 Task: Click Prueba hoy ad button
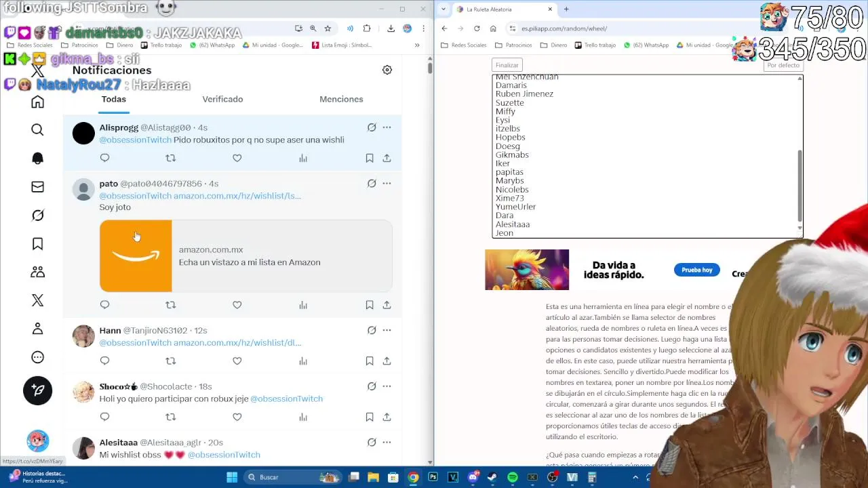696,270
